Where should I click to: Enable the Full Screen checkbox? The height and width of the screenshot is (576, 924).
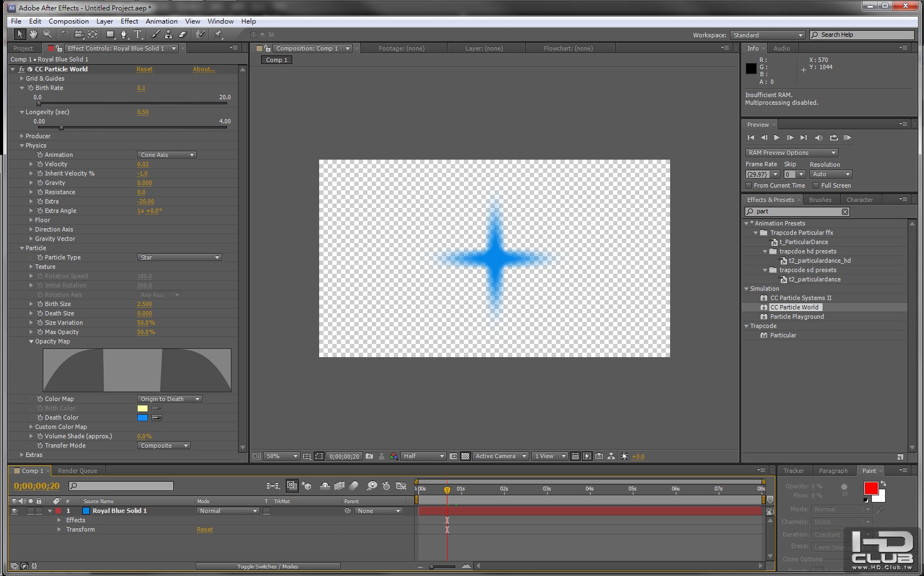815,185
